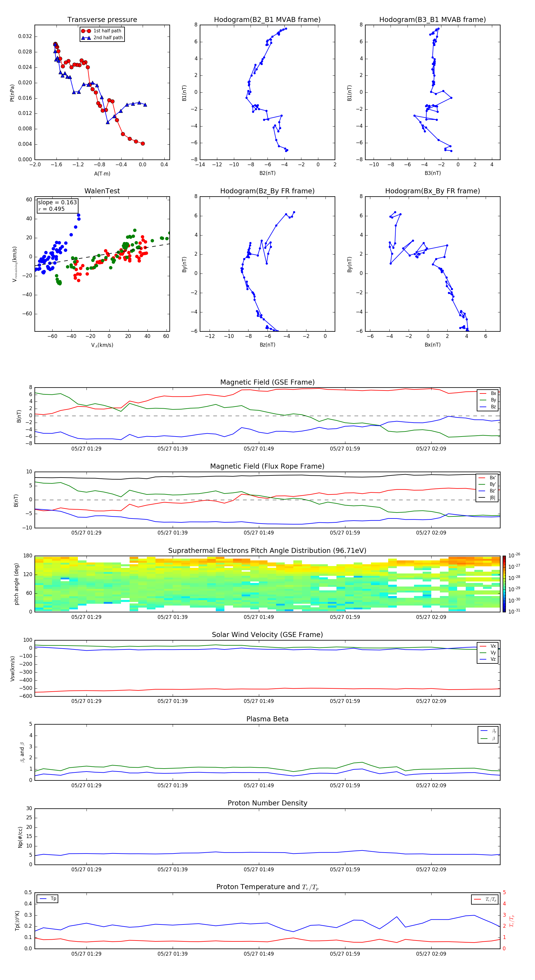Click the dashed fit line in WalenTest
This screenshot has height=980, width=535.
pyautogui.click(x=102, y=255)
